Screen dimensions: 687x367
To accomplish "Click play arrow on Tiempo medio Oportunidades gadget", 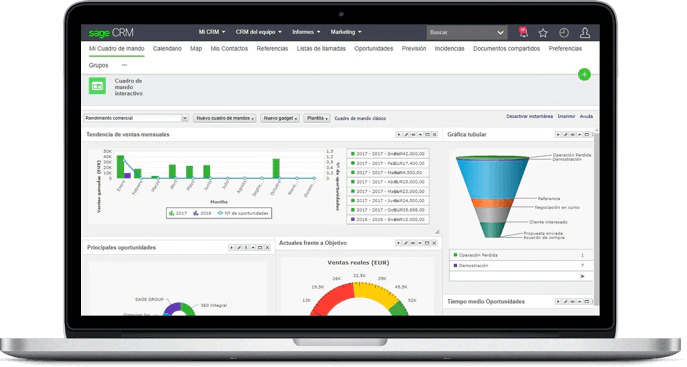I will (x=558, y=301).
